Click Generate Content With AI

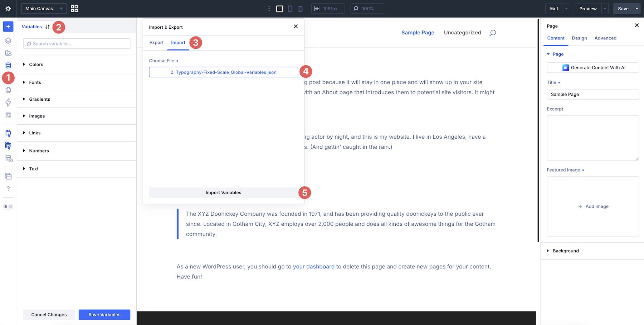pos(593,68)
